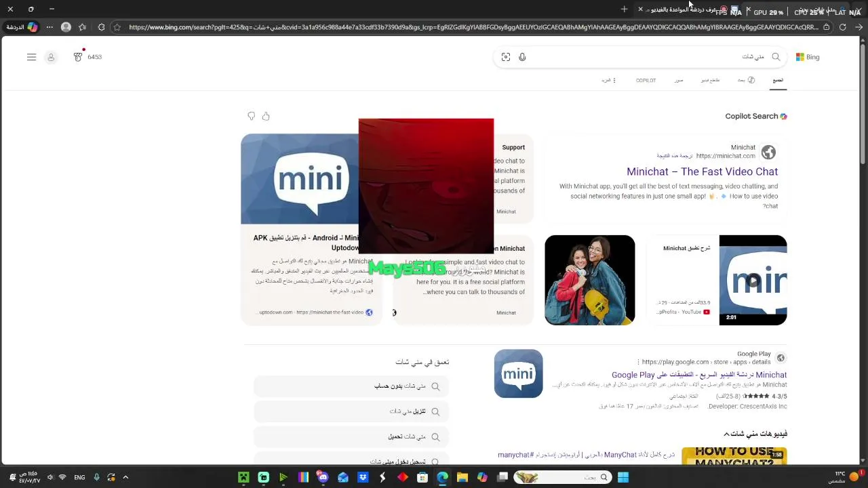Open Task View on taskbar
Screen dimensions: 868x488
pos(502,477)
